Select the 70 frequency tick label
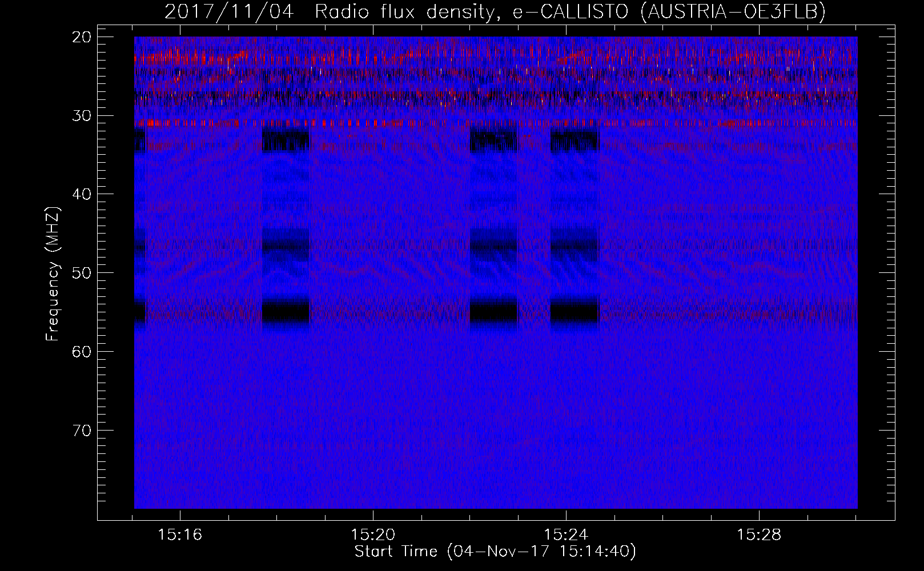 pyautogui.click(x=82, y=430)
